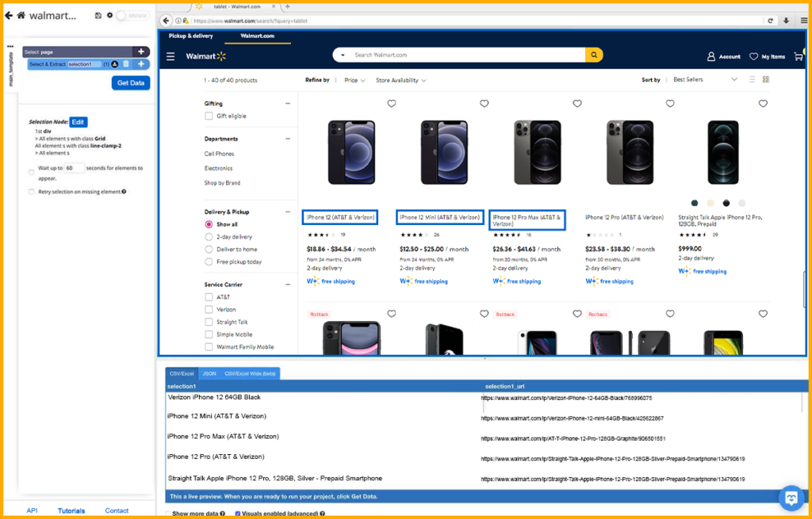812x519 pixels.
Task: Open the Contact link
Action: 117,511
